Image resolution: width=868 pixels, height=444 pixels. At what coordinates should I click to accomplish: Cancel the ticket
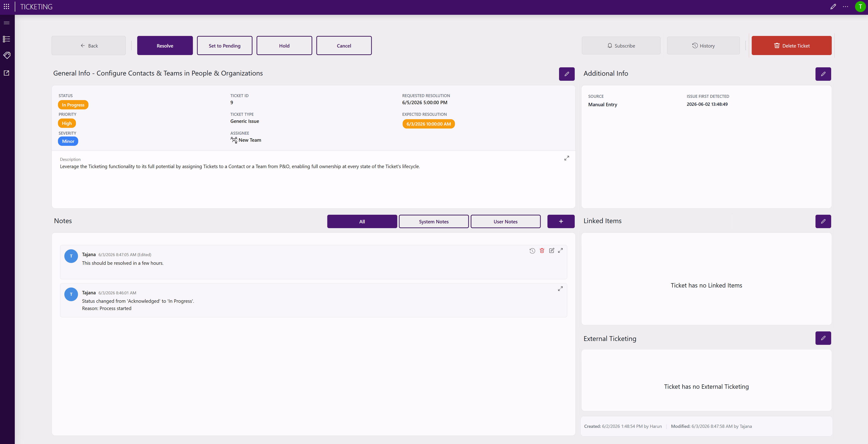pyautogui.click(x=344, y=45)
